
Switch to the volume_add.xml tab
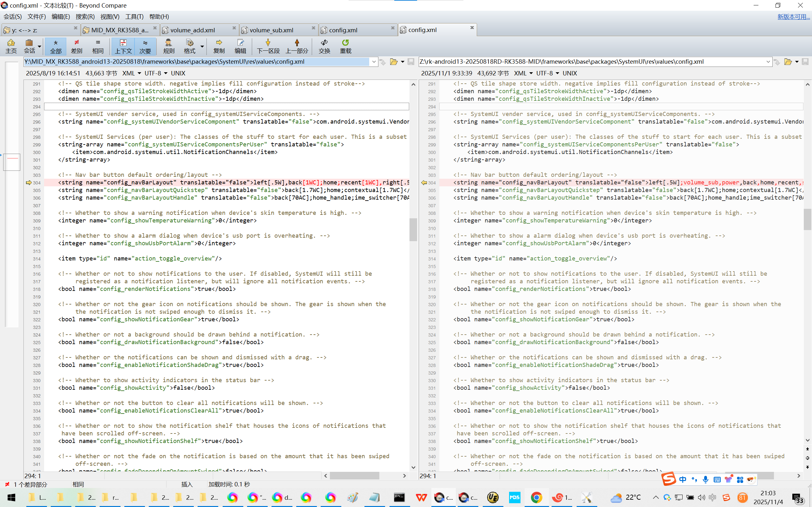pos(193,30)
